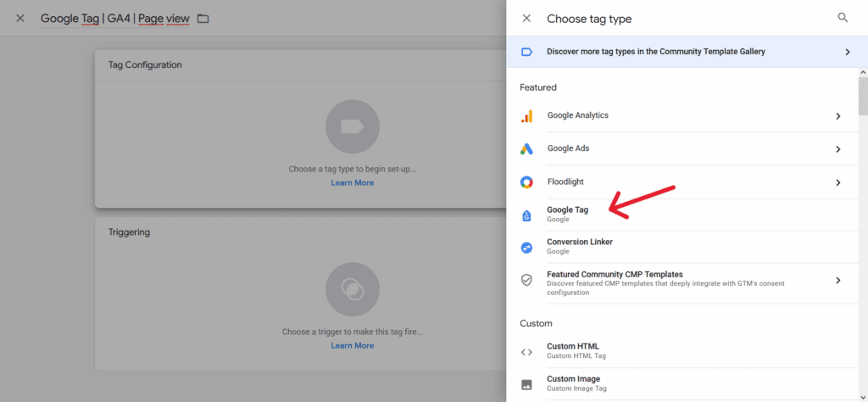Click 'Choose a trigger to make this tag fire...' text
The height and width of the screenshot is (402, 868).
[x=352, y=332]
